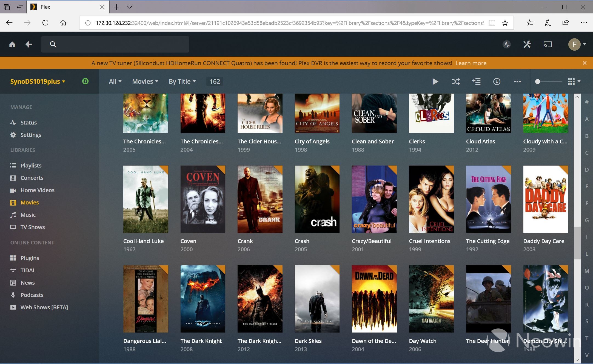Click the Learn more link
The width and height of the screenshot is (593, 364).
[x=471, y=63]
